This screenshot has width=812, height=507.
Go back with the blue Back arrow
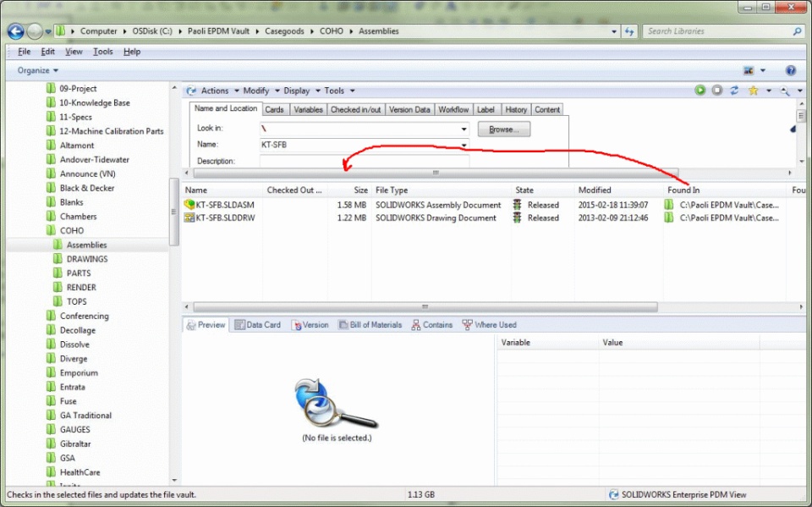coord(15,31)
